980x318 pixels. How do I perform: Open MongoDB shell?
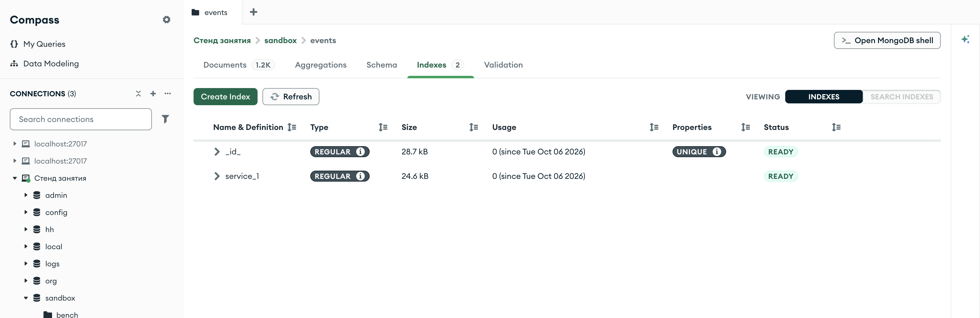pyautogui.click(x=887, y=41)
